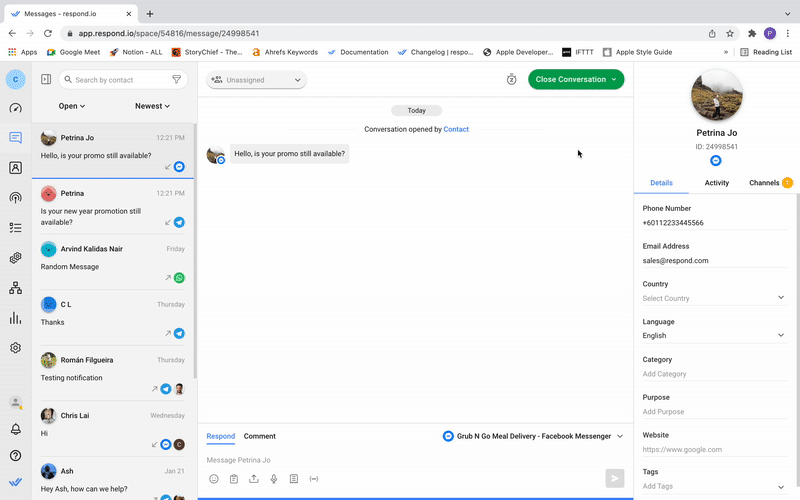
Task: Select the Comment tab
Action: click(x=259, y=436)
